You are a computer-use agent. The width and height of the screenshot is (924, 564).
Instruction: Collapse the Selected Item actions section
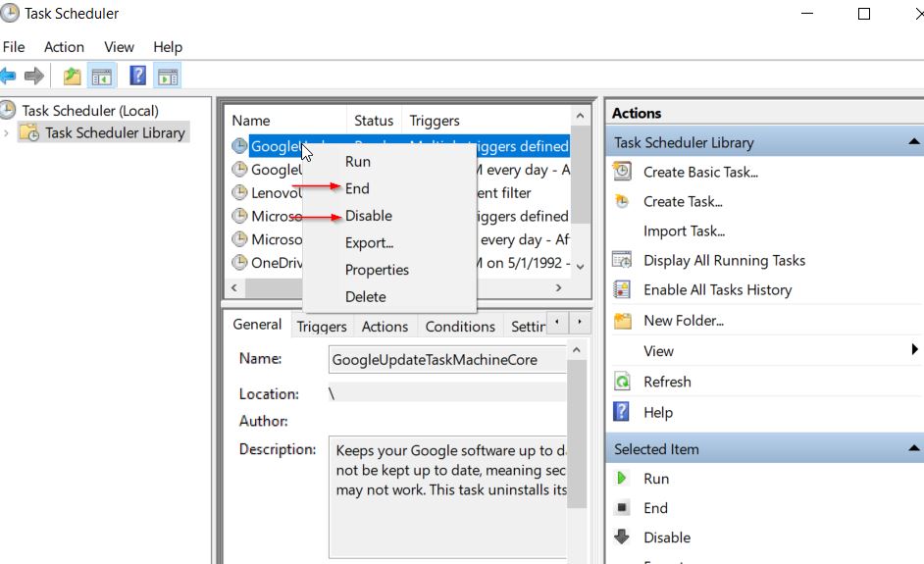click(913, 448)
